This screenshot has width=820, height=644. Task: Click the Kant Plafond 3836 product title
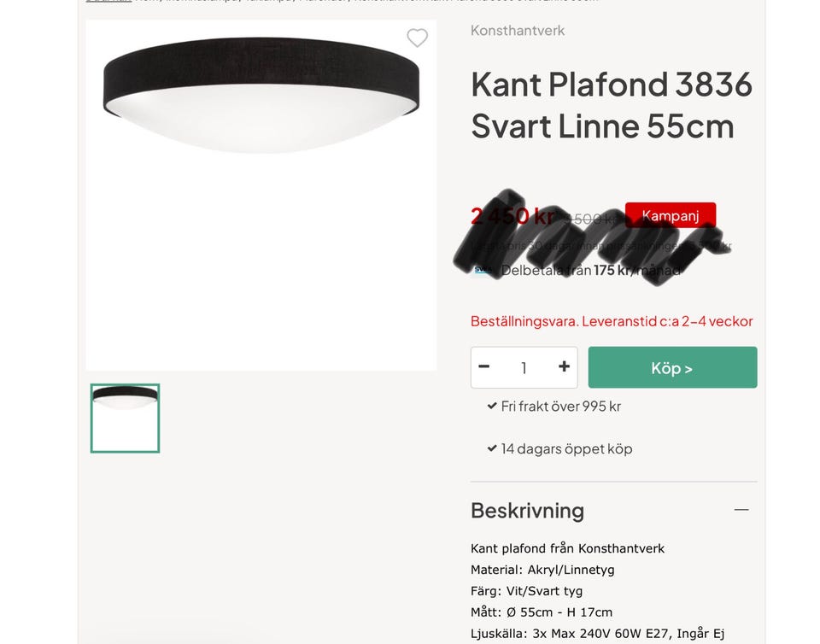[x=612, y=105]
